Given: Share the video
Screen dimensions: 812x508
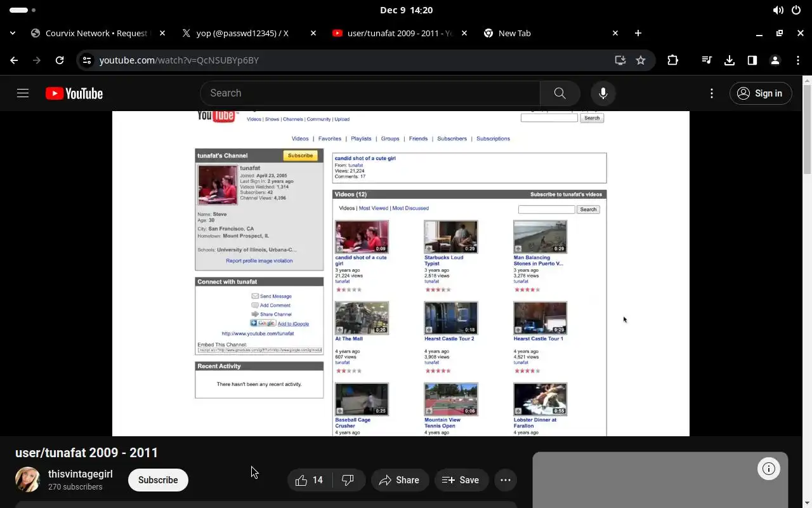Looking at the screenshot, I should (x=400, y=480).
